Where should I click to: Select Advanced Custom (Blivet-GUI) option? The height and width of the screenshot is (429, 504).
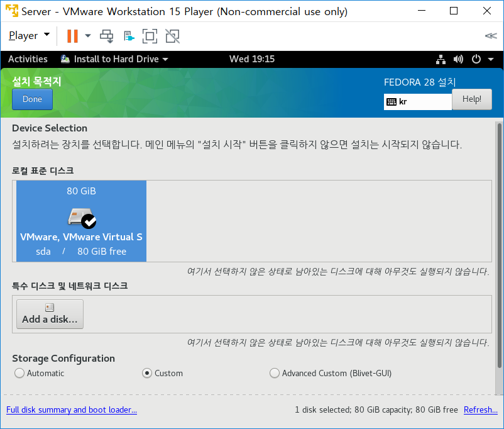(x=331, y=373)
